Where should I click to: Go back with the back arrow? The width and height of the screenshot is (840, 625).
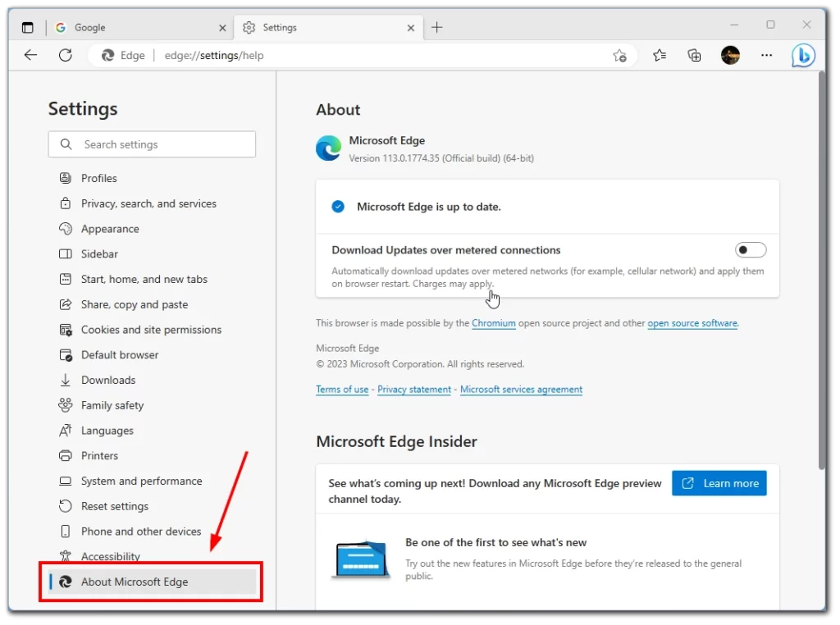coord(30,55)
